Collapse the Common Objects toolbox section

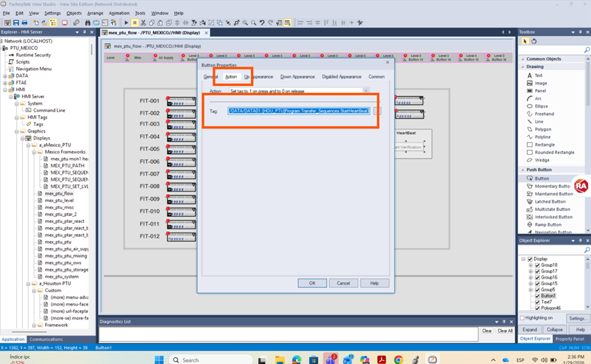coord(523,59)
